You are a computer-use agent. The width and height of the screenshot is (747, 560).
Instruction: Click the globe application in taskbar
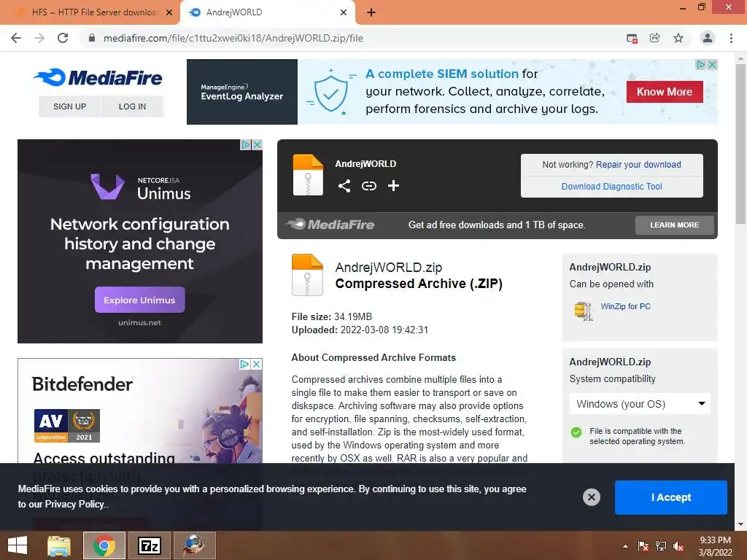[195, 545]
